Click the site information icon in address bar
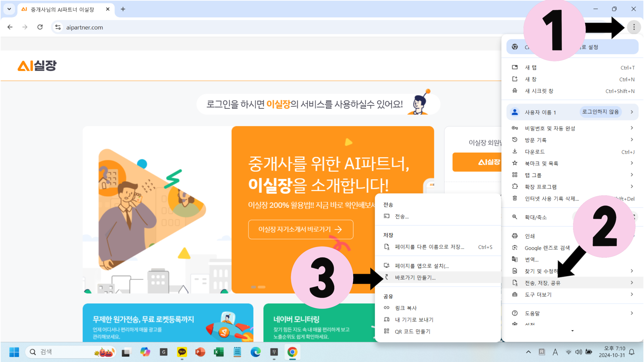The width and height of the screenshot is (644, 362). (x=58, y=27)
